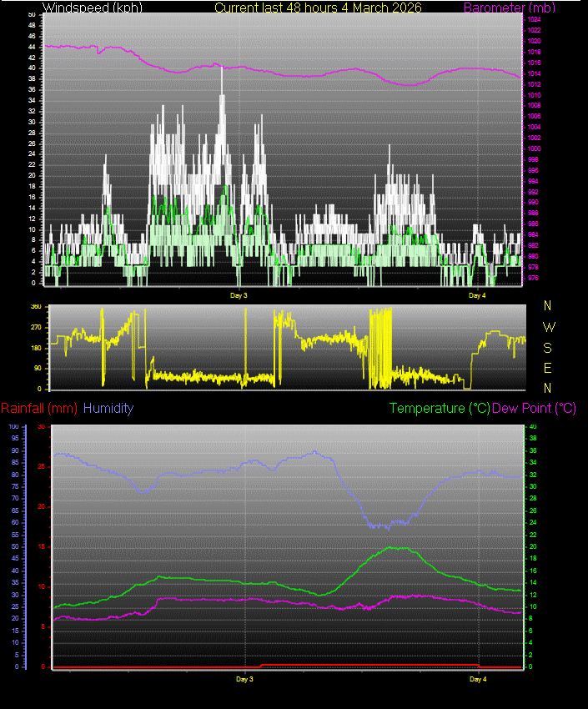The image size is (588, 709).
Task: Click the 1024 value on barometer axis
Action: pos(534,19)
